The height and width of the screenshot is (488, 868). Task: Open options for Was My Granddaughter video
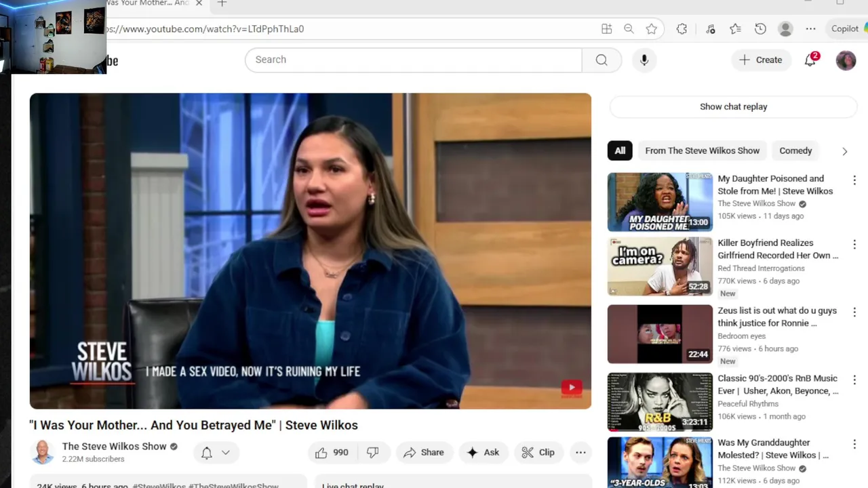(854, 444)
